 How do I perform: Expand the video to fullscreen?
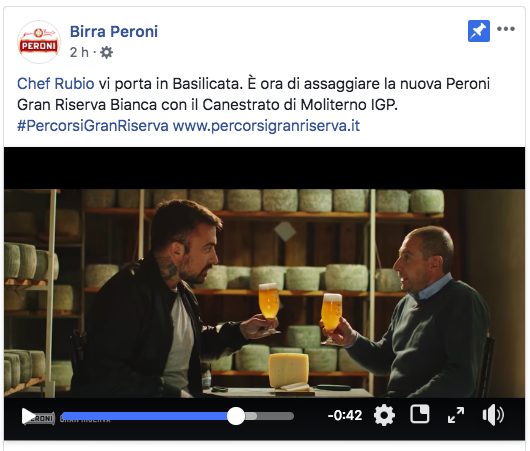[456, 415]
